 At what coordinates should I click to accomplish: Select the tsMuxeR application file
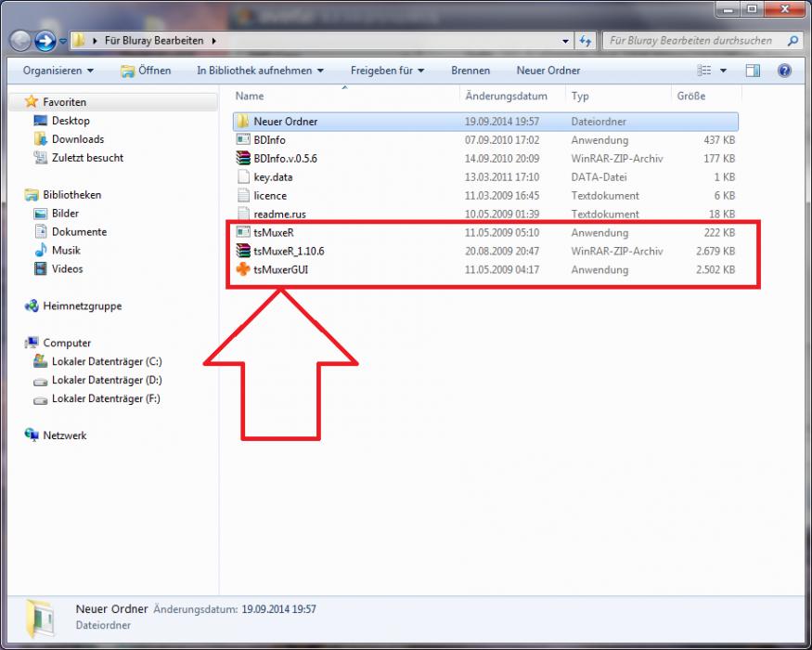click(x=485, y=233)
